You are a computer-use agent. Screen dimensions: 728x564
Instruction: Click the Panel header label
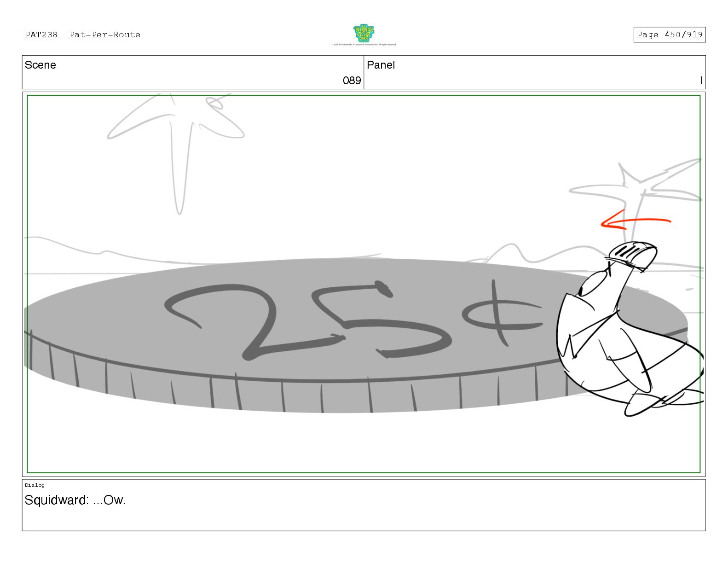click(381, 65)
